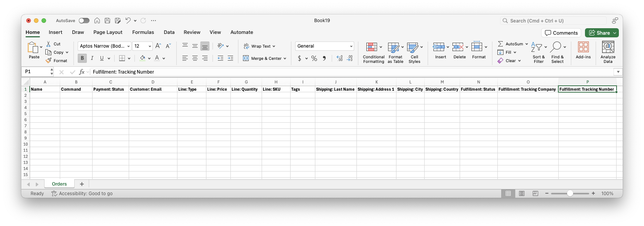Toggle bold formatting button
The image size is (644, 226).
(82, 58)
